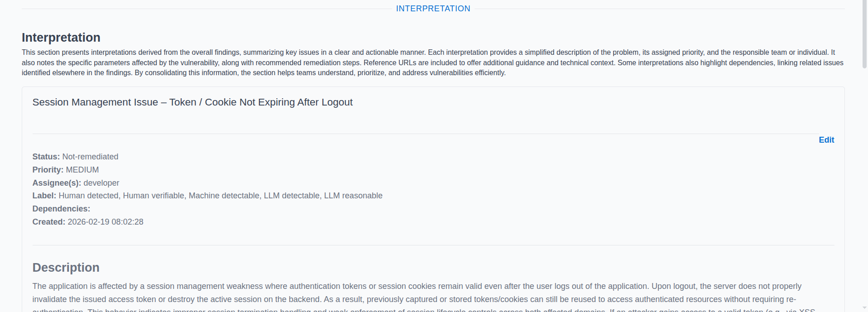Click the Assignee(s) developer entry

click(101, 183)
